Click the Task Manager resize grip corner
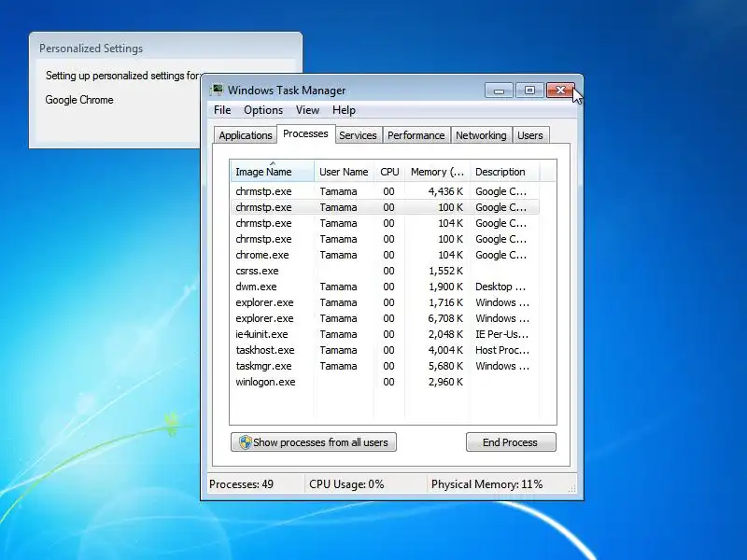This screenshot has height=560, width=747. coord(572,488)
